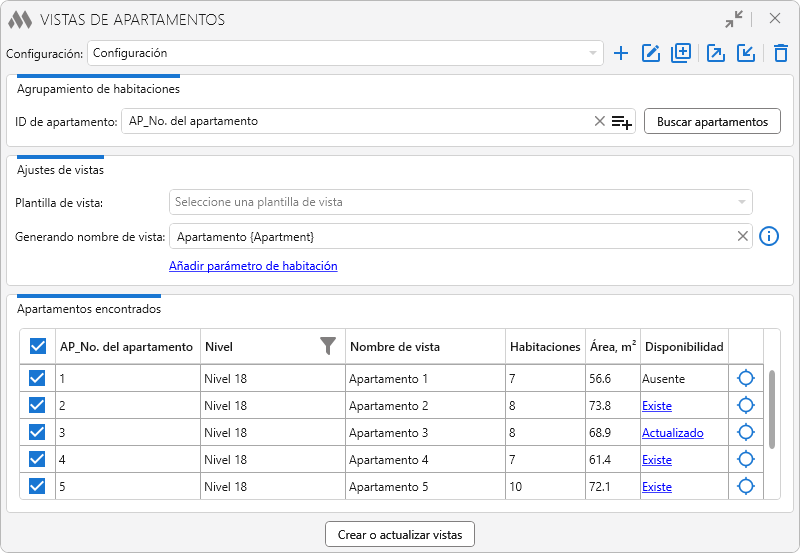Locate apartment 1 with target icon
This screenshot has width=800, height=553.
tap(745, 378)
